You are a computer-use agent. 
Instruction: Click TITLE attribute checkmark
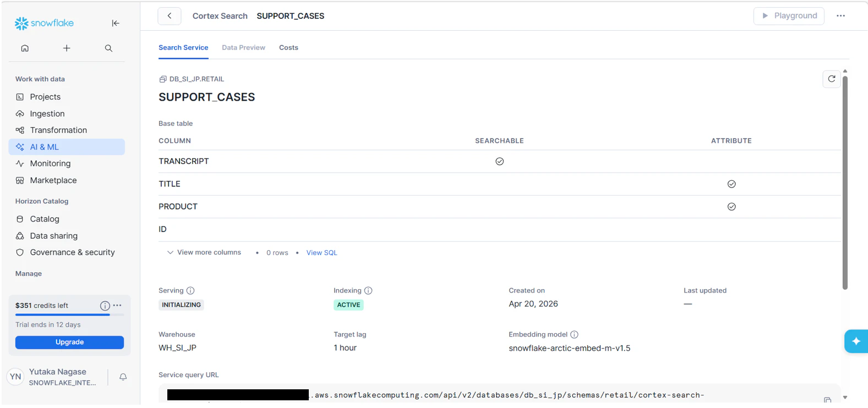pyautogui.click(x=731, y=184)
